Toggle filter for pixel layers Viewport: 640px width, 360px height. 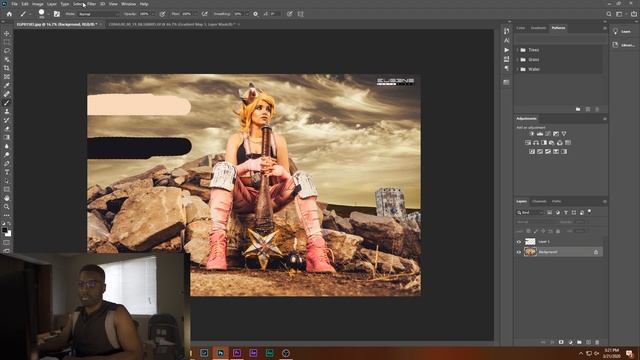click(x=550, y=212)
